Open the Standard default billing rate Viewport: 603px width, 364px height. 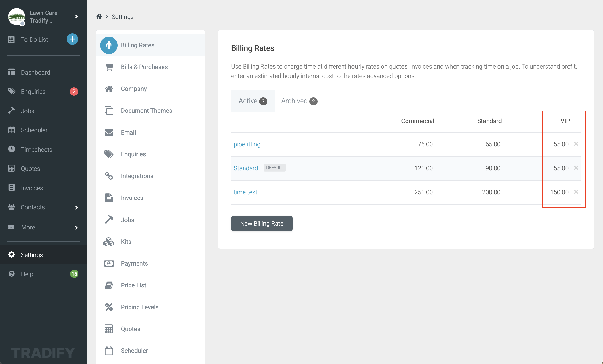click(246, 168)
